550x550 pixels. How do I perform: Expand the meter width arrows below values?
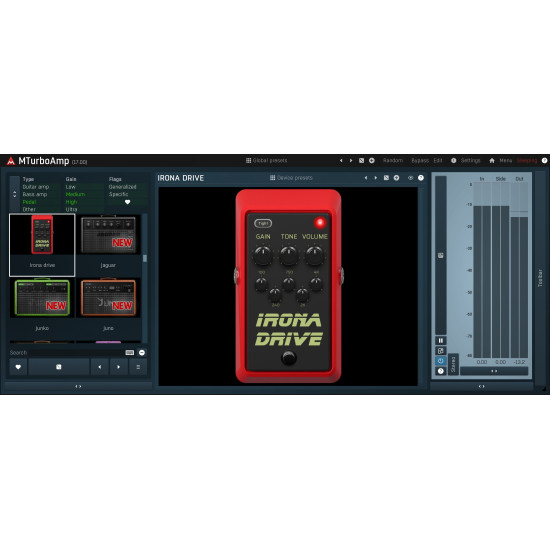click(x=494, y=371)
